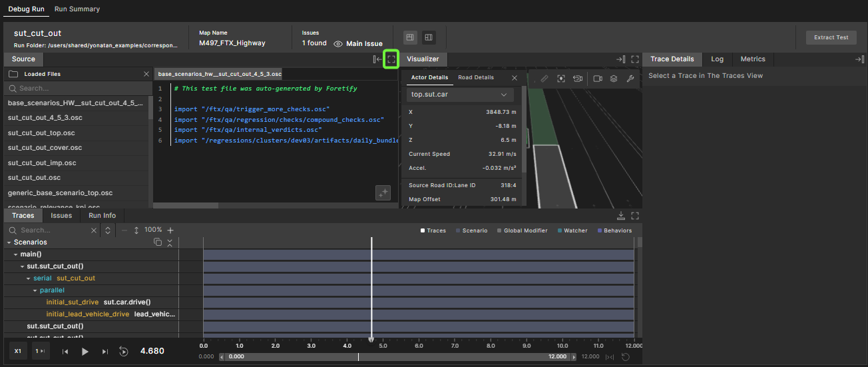868x367 pixels.
Task: Toggle the Behaviors legend filter
Action: click(614, 230)
